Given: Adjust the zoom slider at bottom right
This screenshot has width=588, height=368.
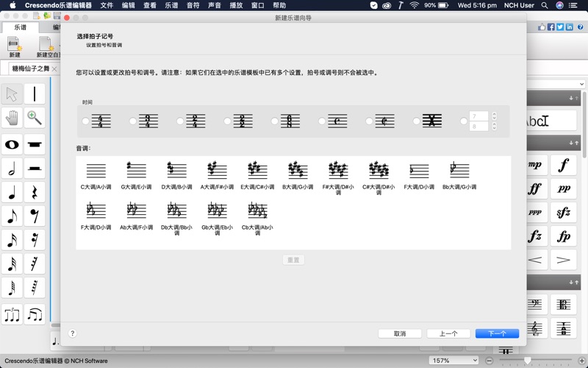Looking at the screenshot, I should [527, 361].
